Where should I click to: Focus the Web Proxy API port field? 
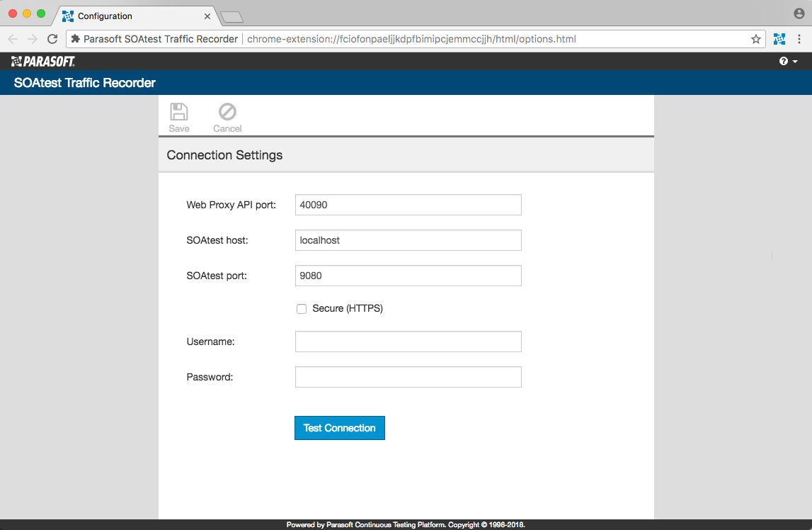click(408, 205)
